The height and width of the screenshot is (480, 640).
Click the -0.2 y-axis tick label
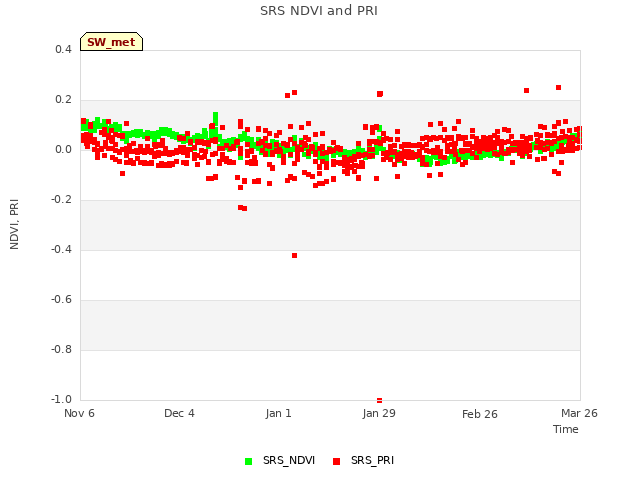[x=61, y=200]
